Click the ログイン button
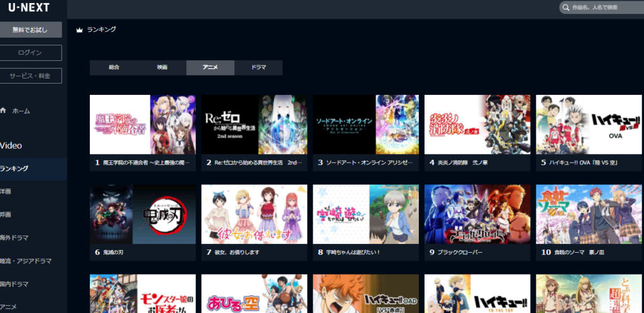Image resolution: width=644 pixels, height=313 pixels. (x=30, y=53)
